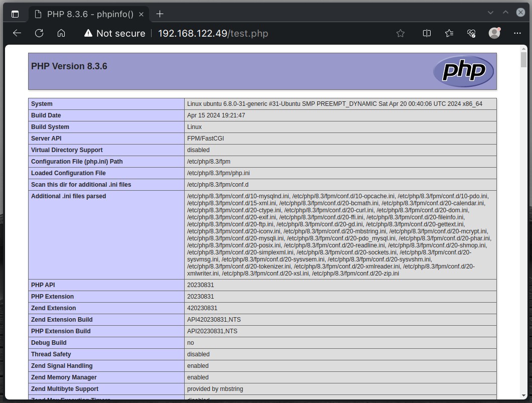Click the /etc/php/8.3/fpm/php.ini value
Screen dimensions: 532x403
pyautogui.click(x=218, y=173)
